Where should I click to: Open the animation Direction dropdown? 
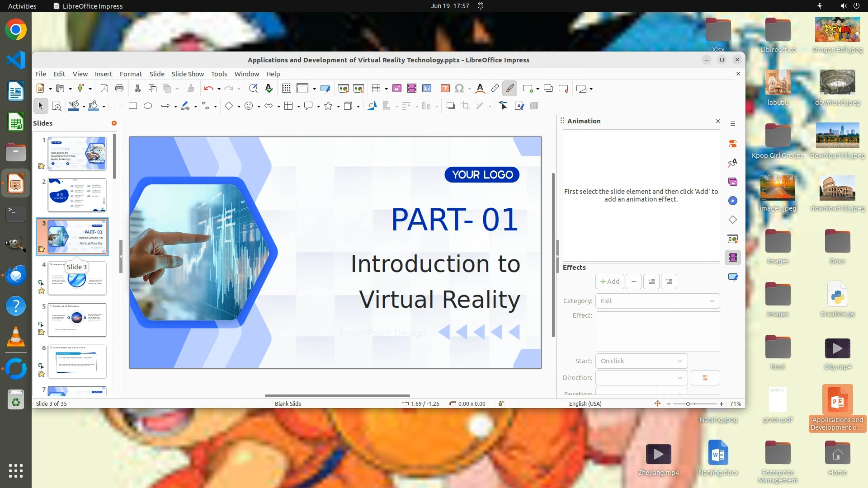(641, 378)
